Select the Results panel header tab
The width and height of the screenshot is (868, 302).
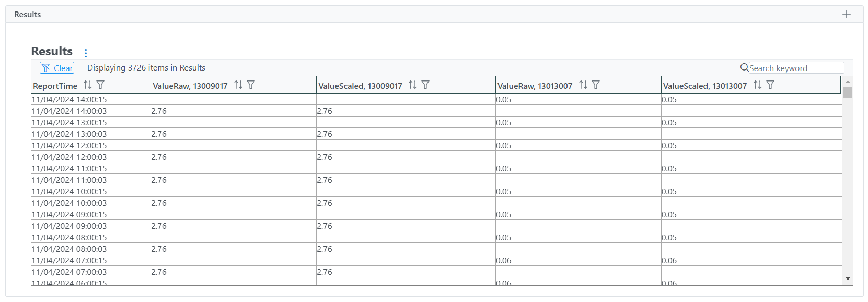pyautogui.click(x=28, y=14)
